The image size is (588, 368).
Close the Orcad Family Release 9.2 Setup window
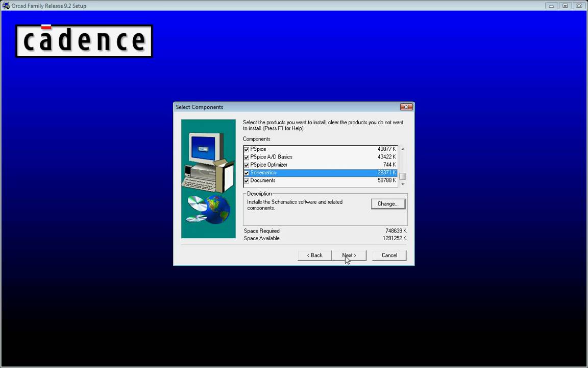coord(579,6)
